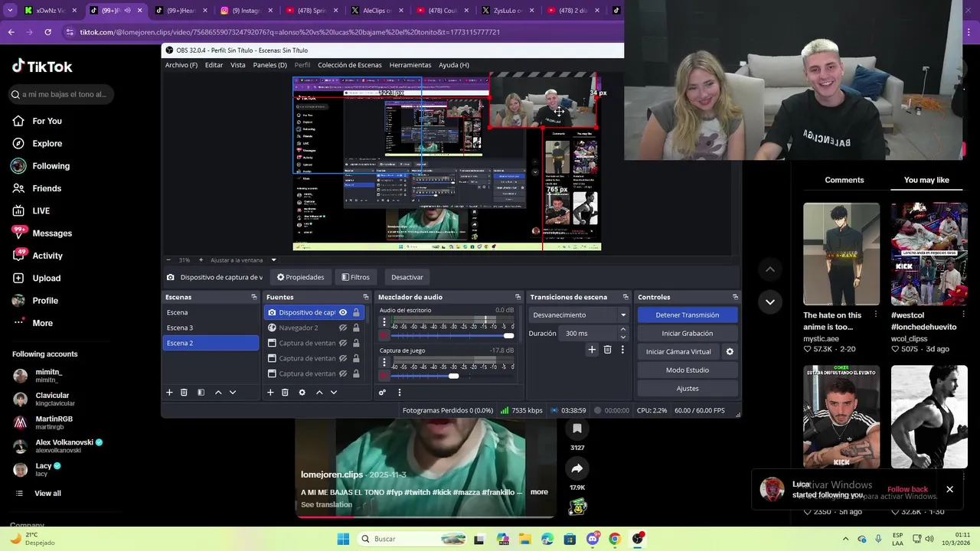The image size is (980, 551).
Task: Remove the selected source in Fuentes panel
Action: [285, 393]
